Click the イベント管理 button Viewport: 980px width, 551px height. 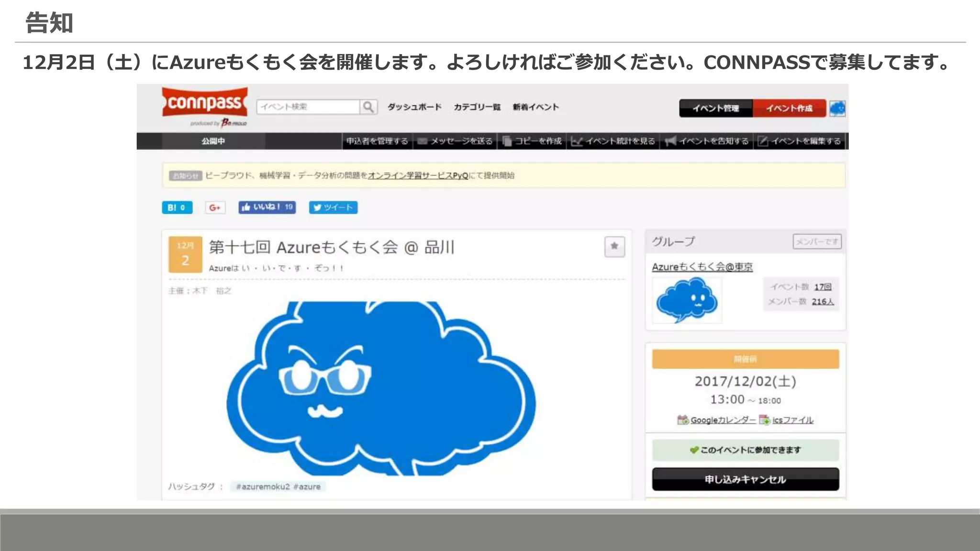[716, 109]
